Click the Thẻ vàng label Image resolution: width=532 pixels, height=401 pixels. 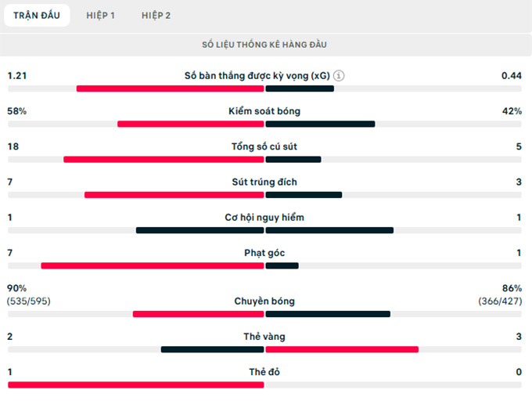click(264, 337)
